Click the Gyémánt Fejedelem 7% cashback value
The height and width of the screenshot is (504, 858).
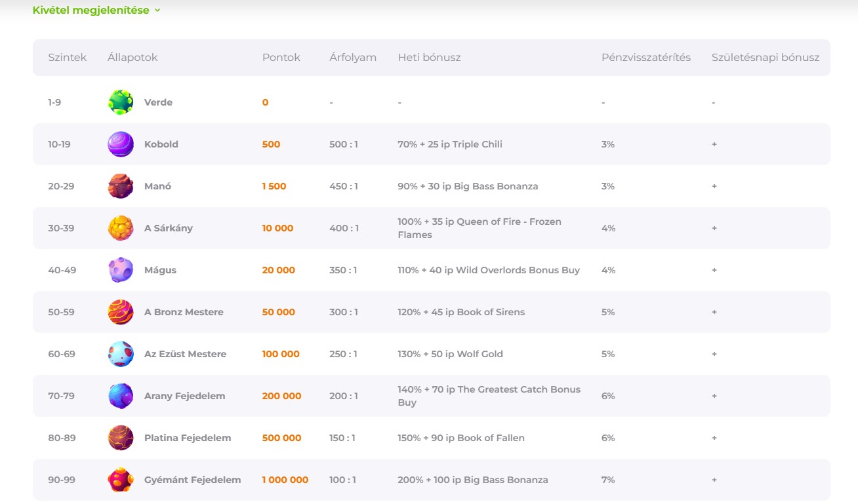point(608,480)
